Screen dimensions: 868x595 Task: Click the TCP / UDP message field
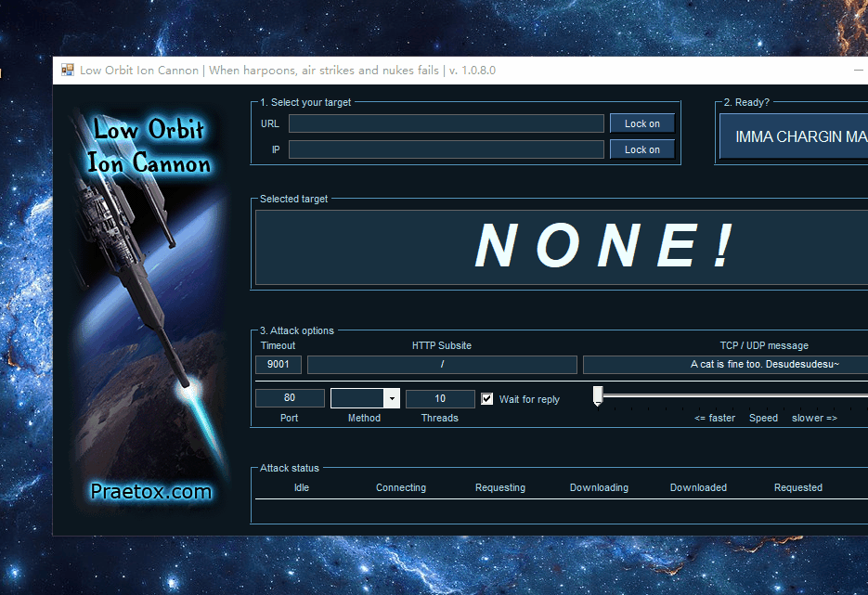[726, 364]
